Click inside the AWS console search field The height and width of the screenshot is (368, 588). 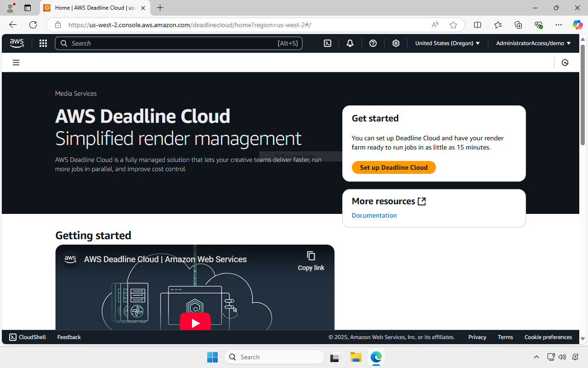coord(179,43)
